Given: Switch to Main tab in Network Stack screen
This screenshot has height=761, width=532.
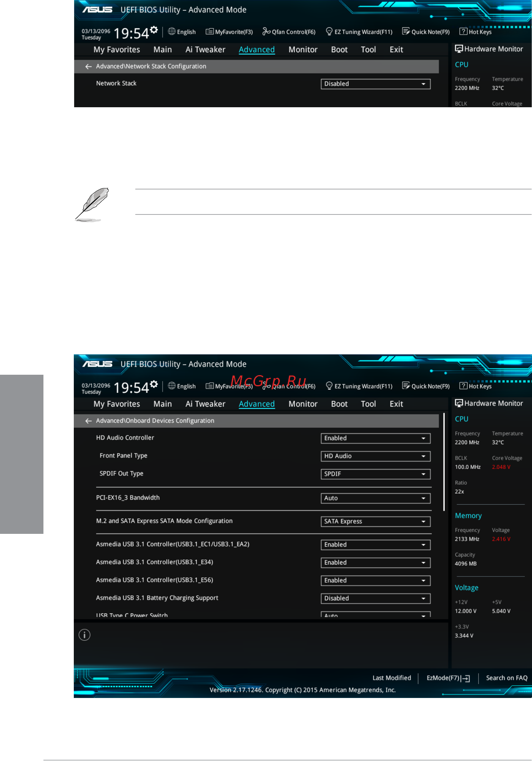Looking at the screenshot, I should click(163, 50).
